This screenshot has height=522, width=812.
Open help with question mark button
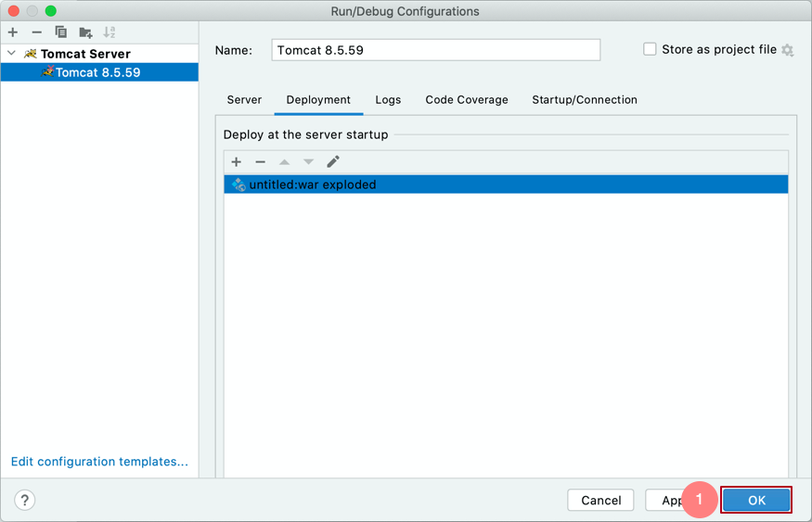tap(24, 501)
